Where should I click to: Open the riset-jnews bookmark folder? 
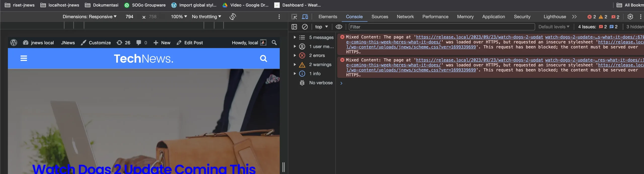[x=20, y=5]
